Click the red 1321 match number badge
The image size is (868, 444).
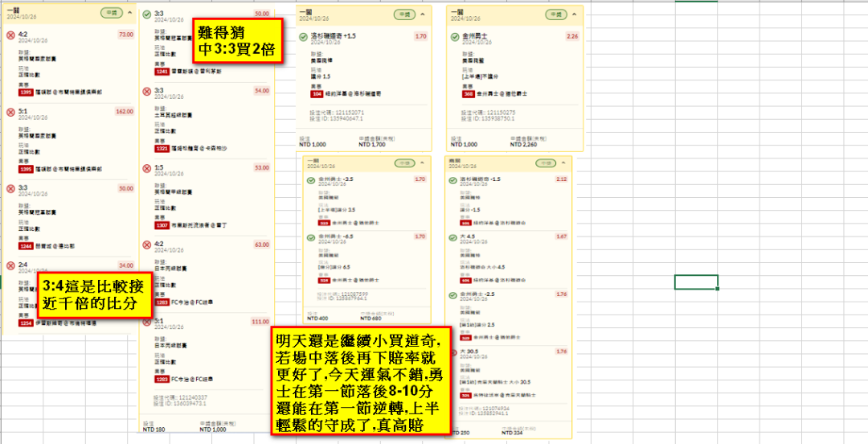(162, 149)
